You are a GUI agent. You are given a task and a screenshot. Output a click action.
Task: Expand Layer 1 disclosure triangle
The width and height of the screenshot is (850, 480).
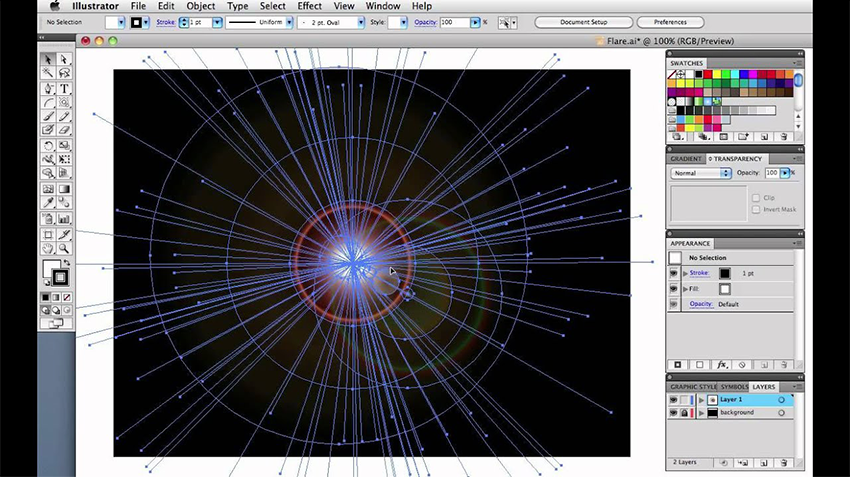click(700, 400)
